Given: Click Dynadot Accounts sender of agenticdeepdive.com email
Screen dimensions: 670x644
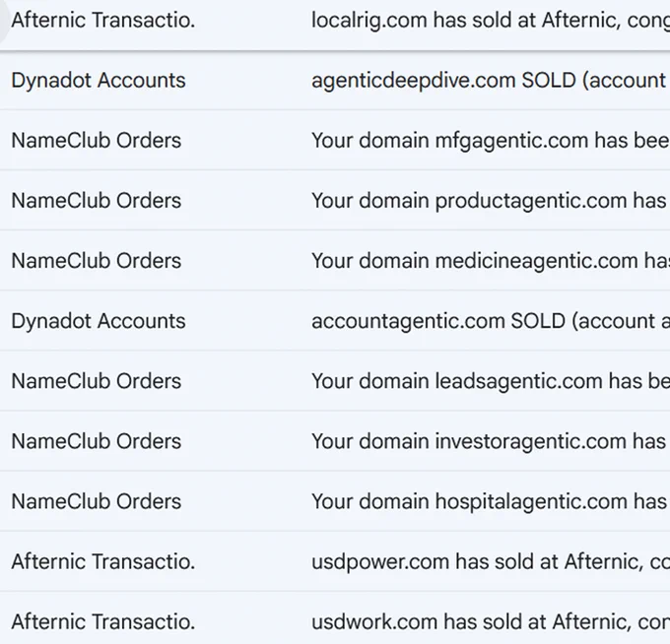Looking at the screenshot, I should (99, 81).
